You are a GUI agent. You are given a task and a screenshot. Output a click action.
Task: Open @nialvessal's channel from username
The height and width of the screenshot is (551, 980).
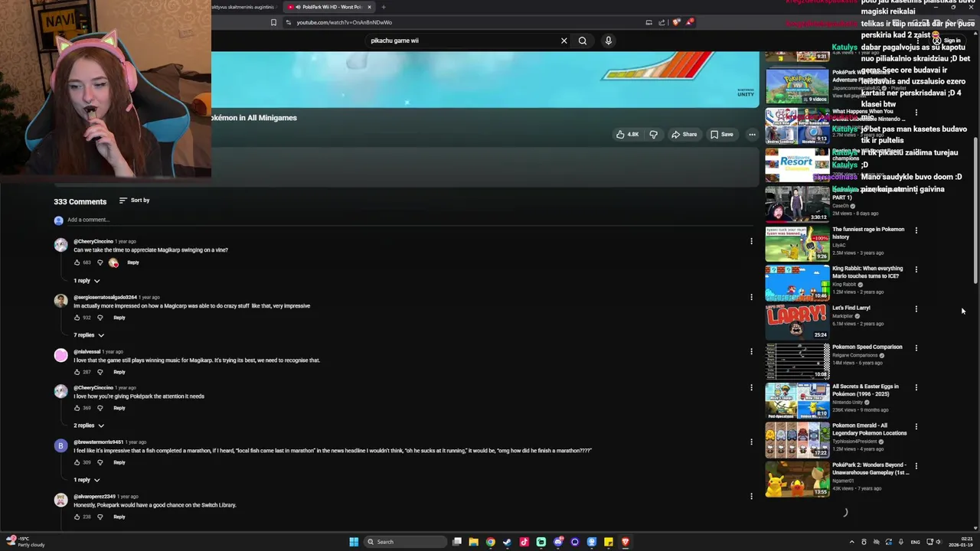(x=87, y=351)
